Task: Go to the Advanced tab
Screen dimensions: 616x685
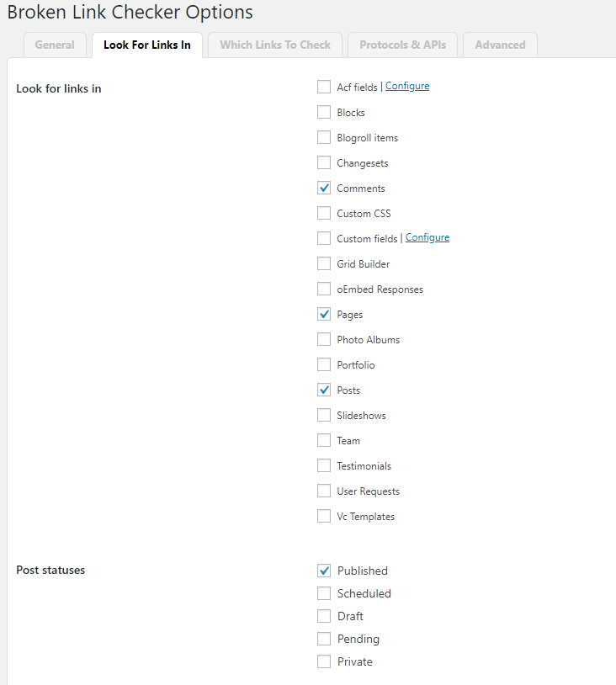Action: [x=500, y=45]
